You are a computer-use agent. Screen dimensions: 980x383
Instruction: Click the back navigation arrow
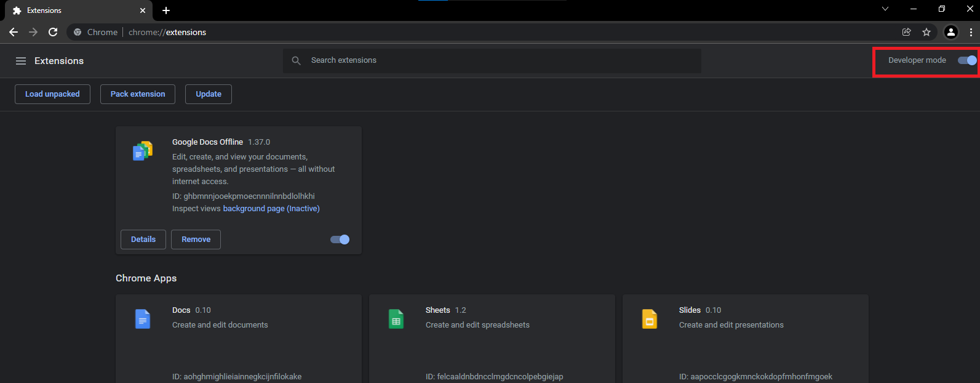[x=14, y=32]
